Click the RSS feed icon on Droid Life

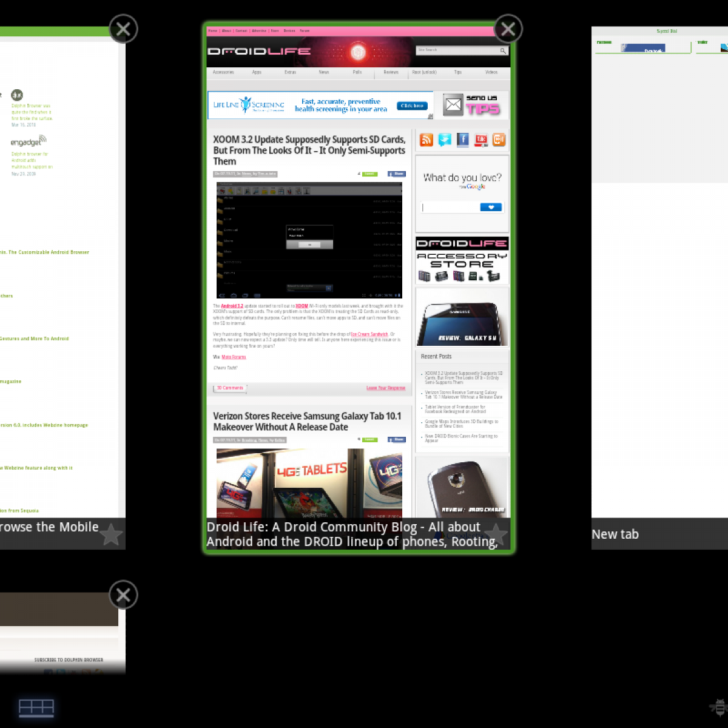coord(426,140)
